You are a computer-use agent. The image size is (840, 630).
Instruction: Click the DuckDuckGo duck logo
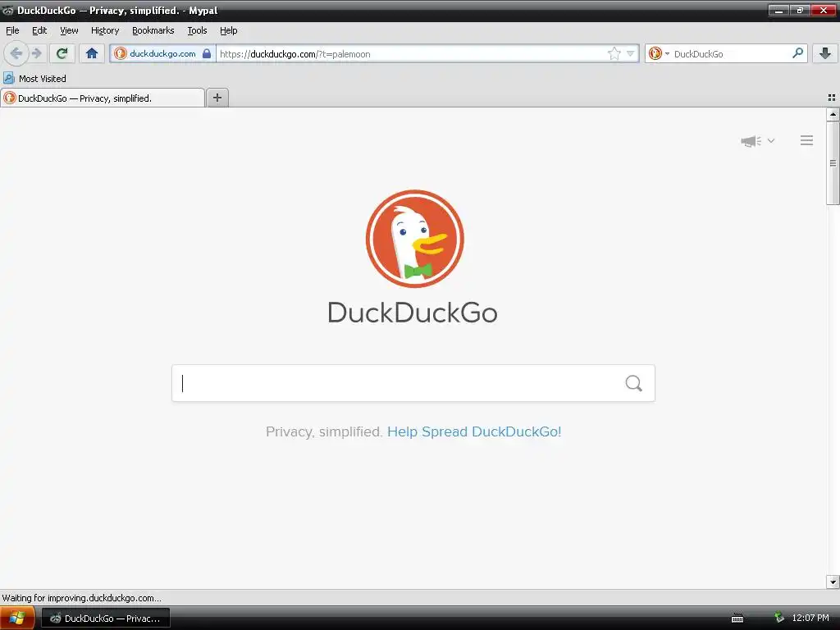[x=414, y=239]
